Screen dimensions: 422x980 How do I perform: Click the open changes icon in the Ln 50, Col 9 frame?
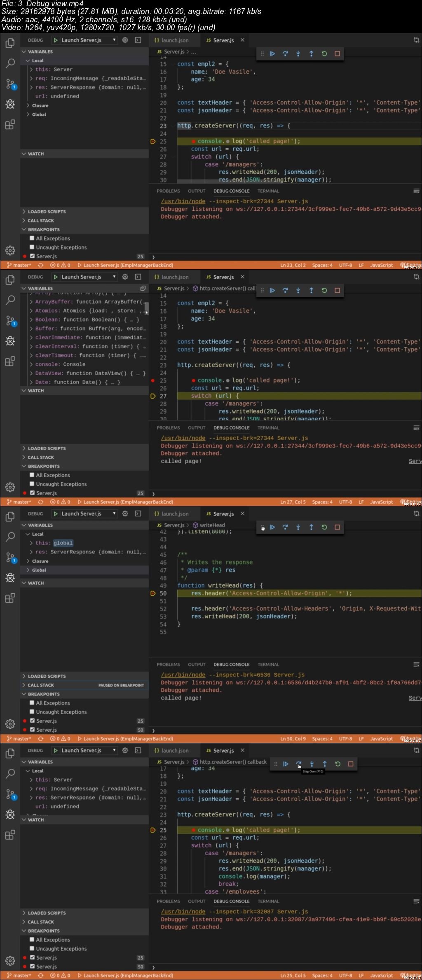coord(416,513)
